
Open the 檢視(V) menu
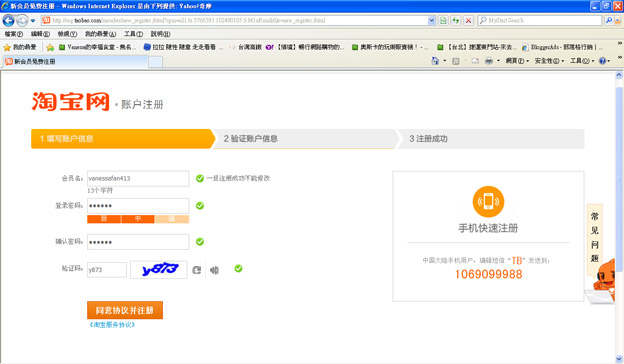(x=67, y=34)
